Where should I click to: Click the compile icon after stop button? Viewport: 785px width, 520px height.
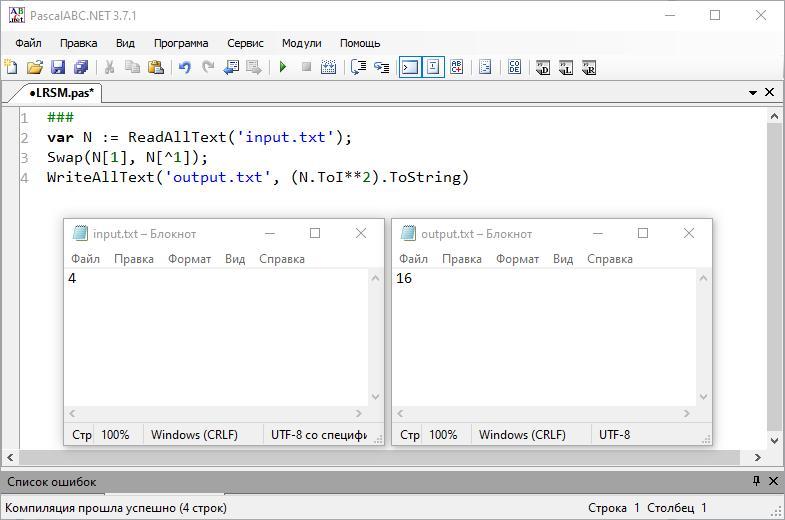328,67
